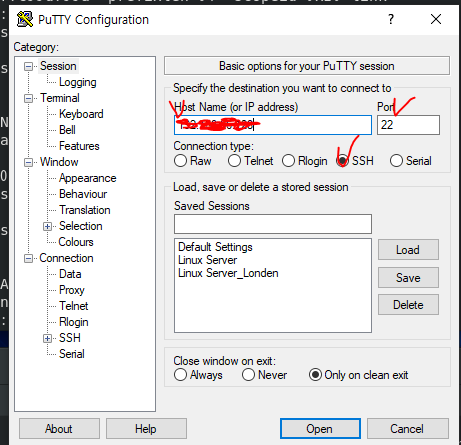The height and width of the screenshot is (445, 461).
Task: Close the PuTTY Configuration dialog
Action: [436, 19]
